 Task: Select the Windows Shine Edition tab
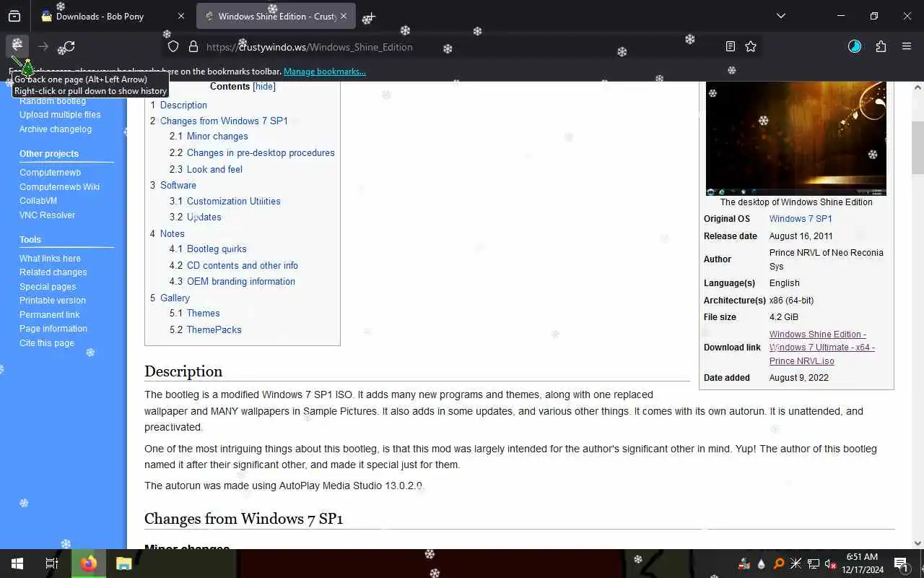(276, 16)
